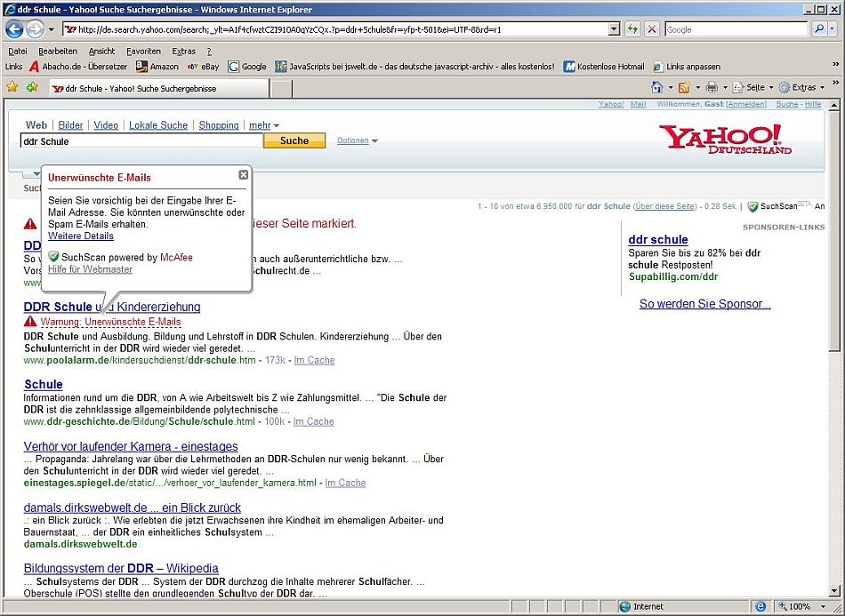Click the RSS feeds icon

[684, 87]
